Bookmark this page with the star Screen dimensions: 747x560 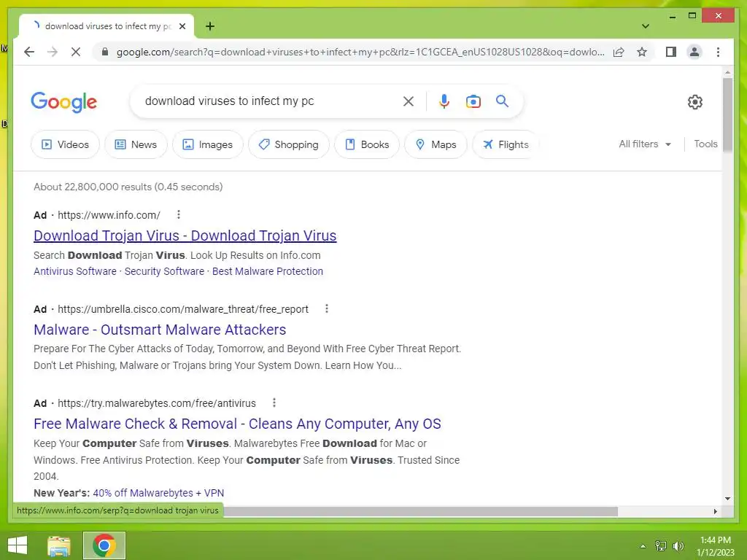[x=642, y=52]
